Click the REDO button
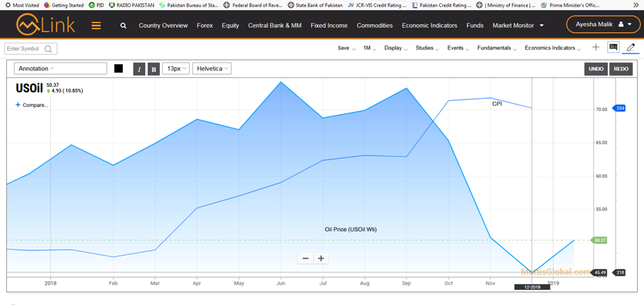The height and width of the screenshot is (305, 644). point(621,69)
